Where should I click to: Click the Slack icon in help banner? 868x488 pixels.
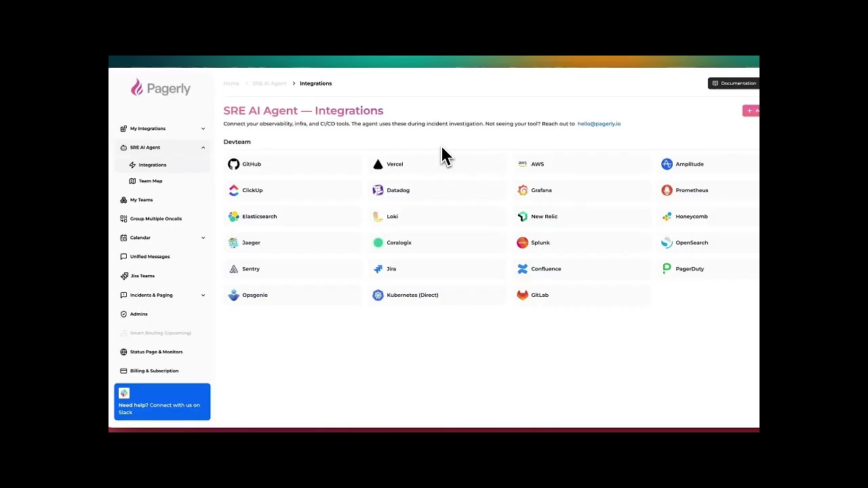click(x=124, y=393)
